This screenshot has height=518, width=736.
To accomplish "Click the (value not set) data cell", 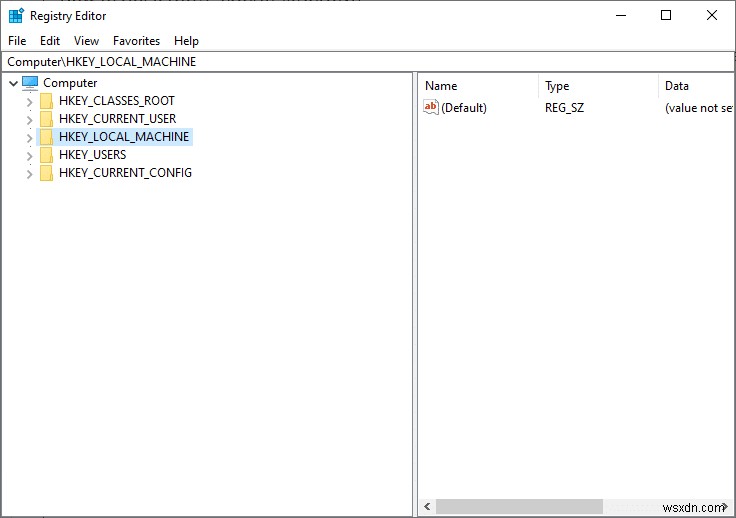I will 698,108.
